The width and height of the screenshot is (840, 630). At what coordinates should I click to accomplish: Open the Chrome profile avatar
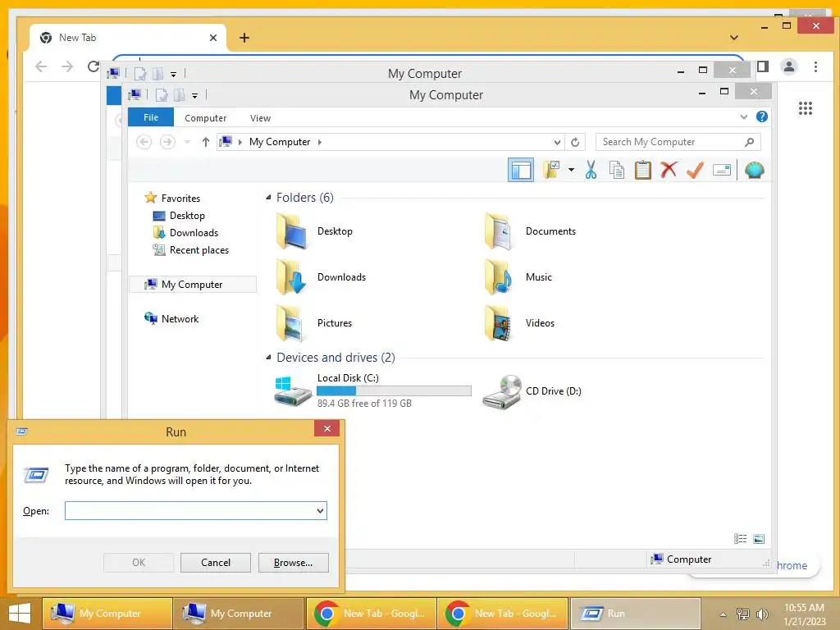point(788,66)
